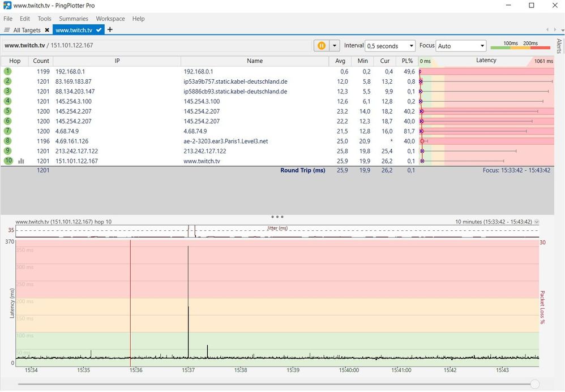Screen dimensions: 565x392
Task: Open the Workspace menu
Action: (110, 19)
